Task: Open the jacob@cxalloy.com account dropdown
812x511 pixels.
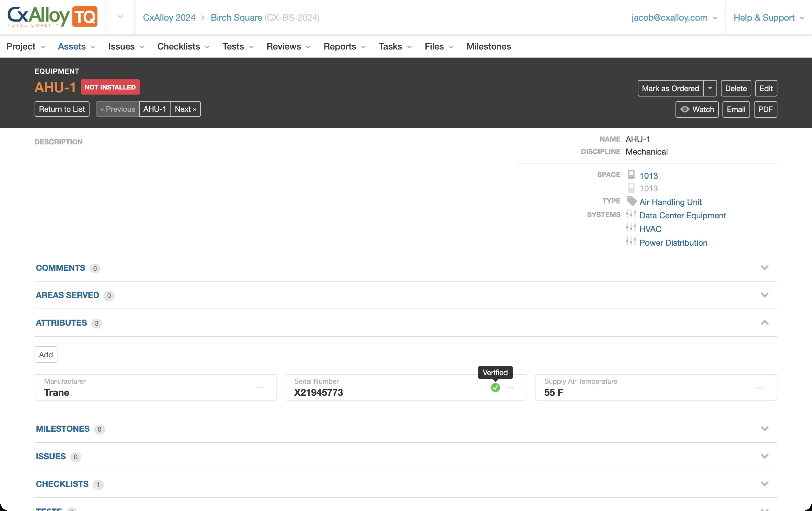Action: pos(674,17)
